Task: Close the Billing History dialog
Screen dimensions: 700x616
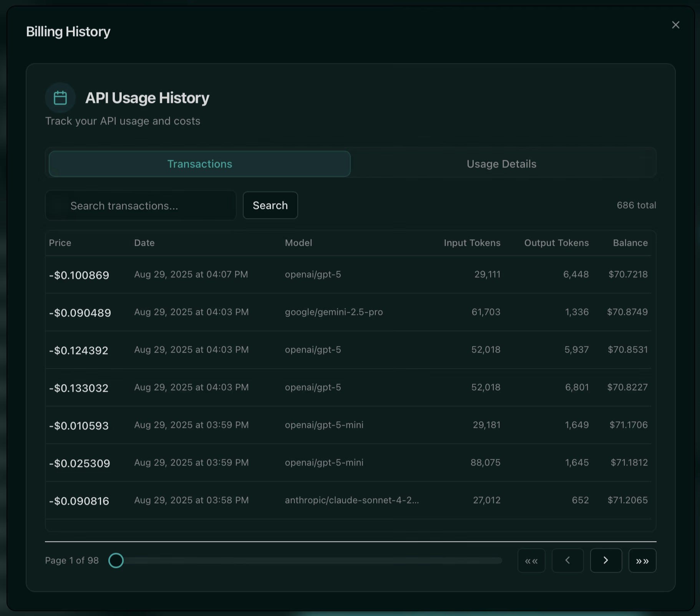Action: pyautogui.click(x=675, y=25)
